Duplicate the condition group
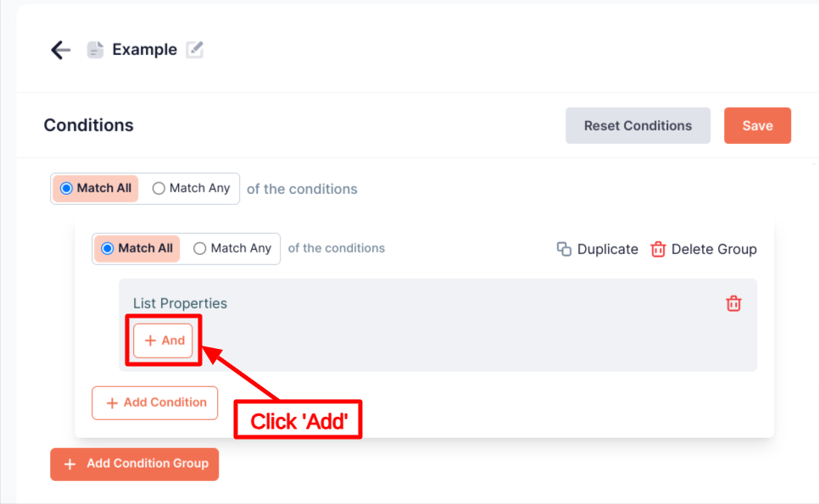The image size is (819, 504). [598, 249]
